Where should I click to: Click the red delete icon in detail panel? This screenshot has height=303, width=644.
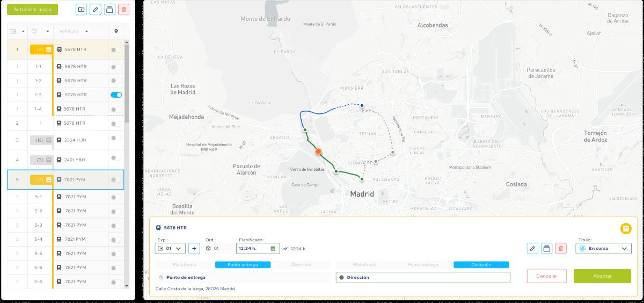(561, 248)
